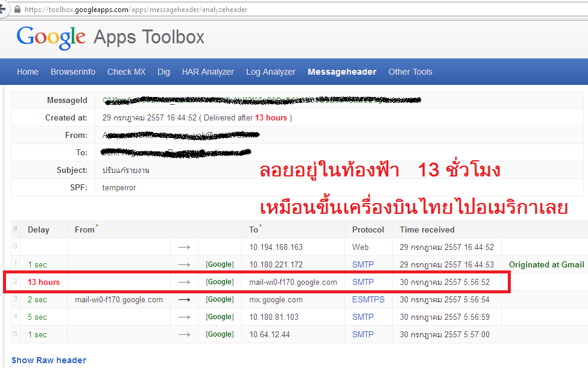Viewport: 588px width, 368px height.
Task: Click the 'To' column header in hops table
Action: pyautogui.click(x=254, y=230)
